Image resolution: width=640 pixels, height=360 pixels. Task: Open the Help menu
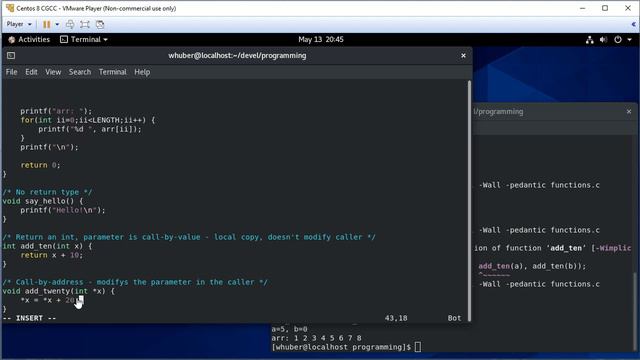(x=142, y=72)
